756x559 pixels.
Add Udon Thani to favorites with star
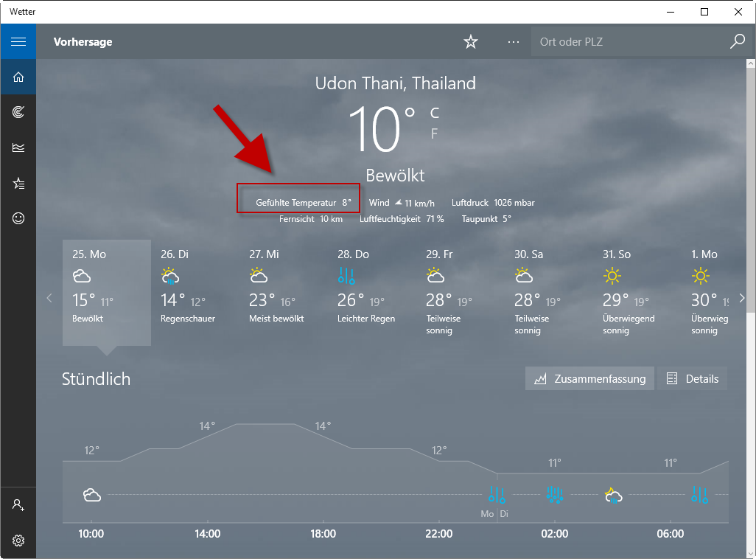click(x=471, y=42)
